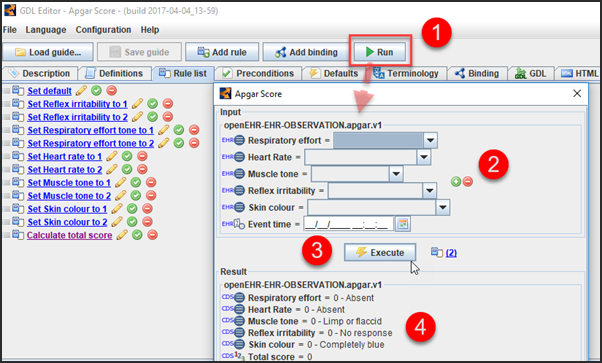Delete Set Muscle tone to 2 rule

point(151,196)
